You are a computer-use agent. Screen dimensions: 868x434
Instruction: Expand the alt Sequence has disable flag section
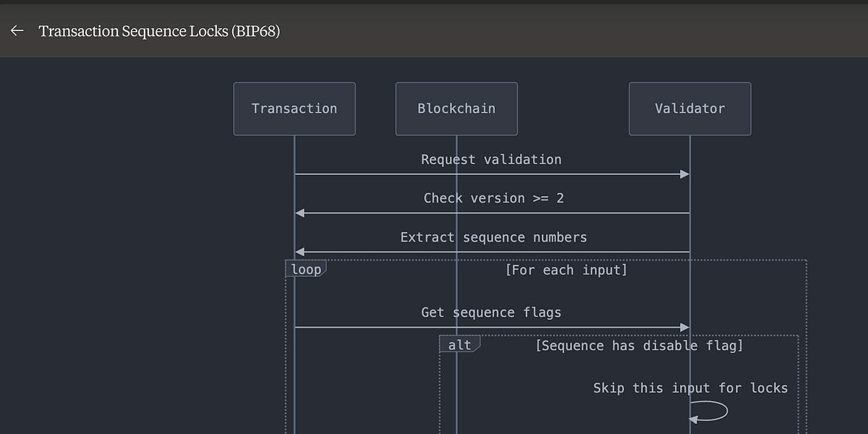(638, 345)
